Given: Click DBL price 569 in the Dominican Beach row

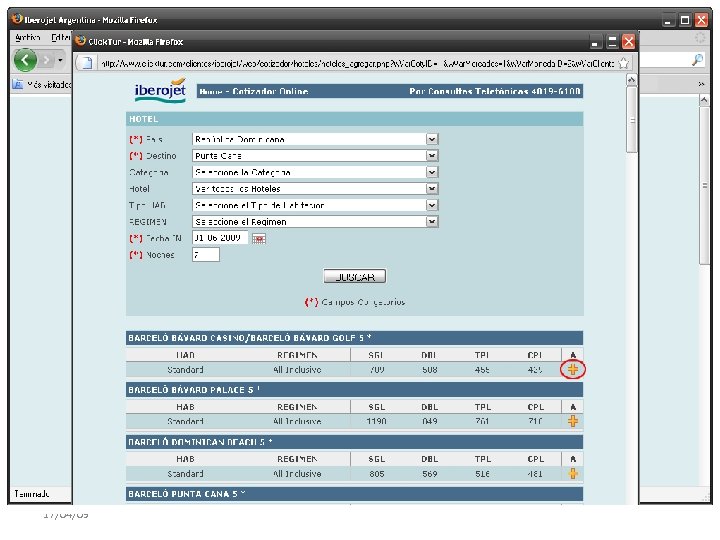Looking at the screenshot, I should point(430,473).
